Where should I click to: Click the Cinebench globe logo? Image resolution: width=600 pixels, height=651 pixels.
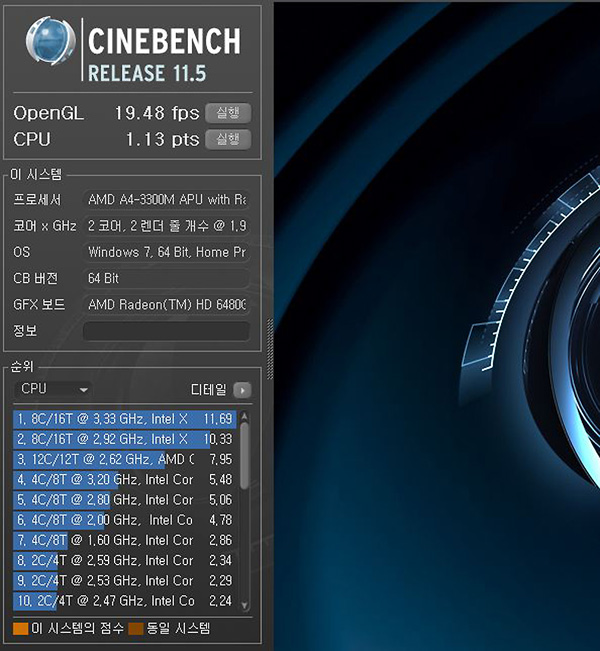coord(51,41)
